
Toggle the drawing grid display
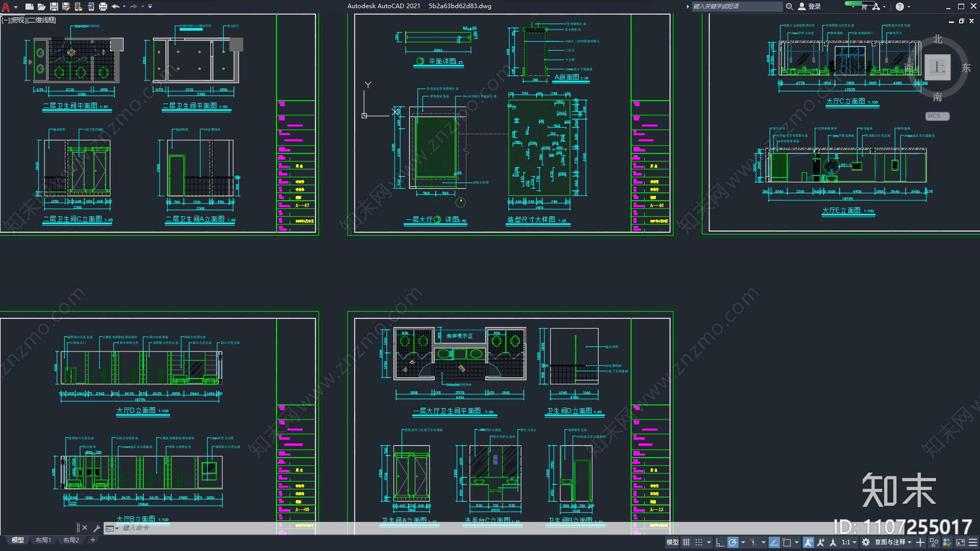tap(686, 542)
